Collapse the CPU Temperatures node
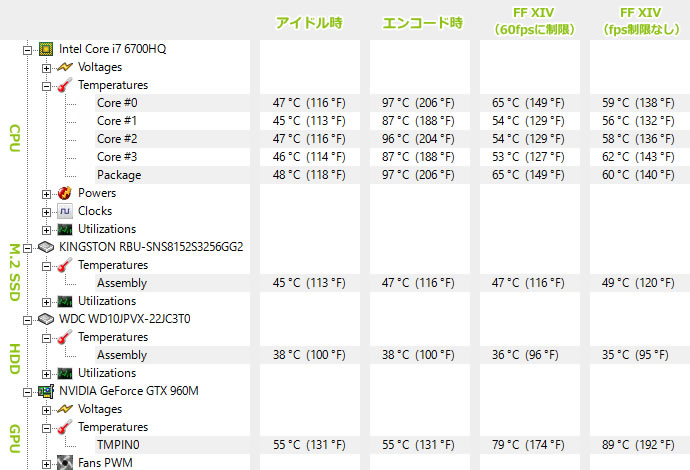690x470 pixels. (x=46, y=86)
